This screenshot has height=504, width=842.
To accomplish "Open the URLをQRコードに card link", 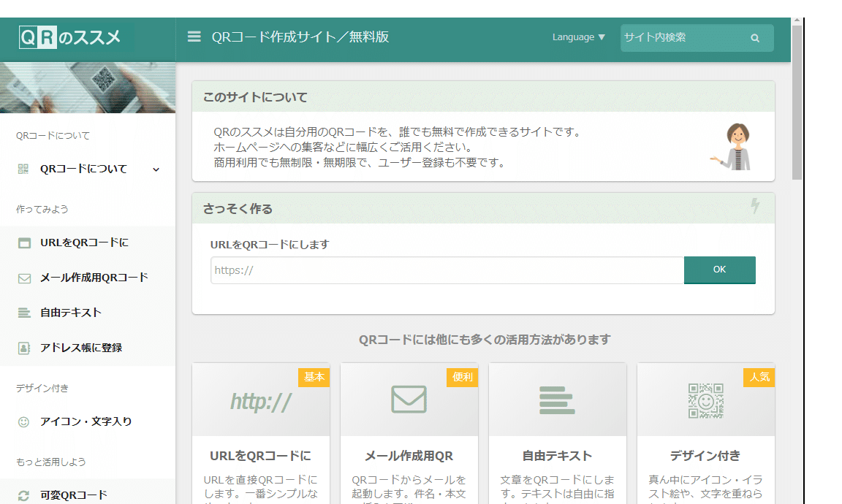I will point(261,455).
